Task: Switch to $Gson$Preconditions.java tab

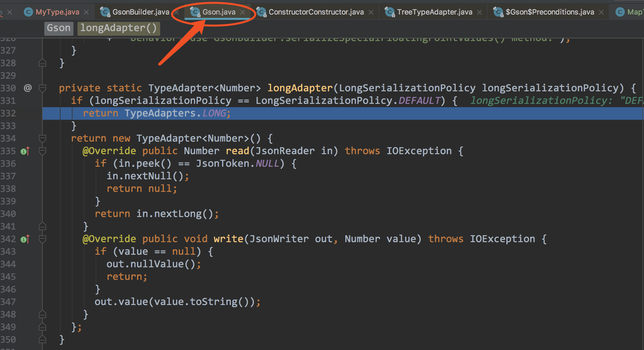Action: pyautogui.click(x=550, y=12)
